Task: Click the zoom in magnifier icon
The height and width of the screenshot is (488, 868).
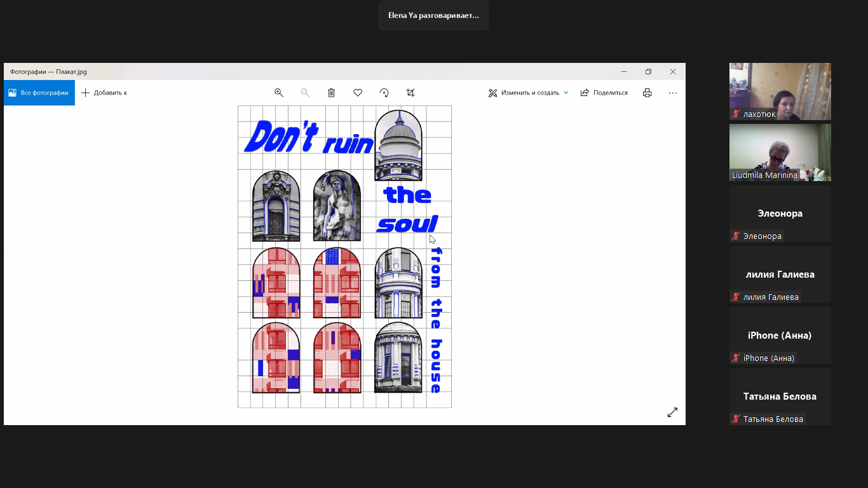Action: coord(278,93)
